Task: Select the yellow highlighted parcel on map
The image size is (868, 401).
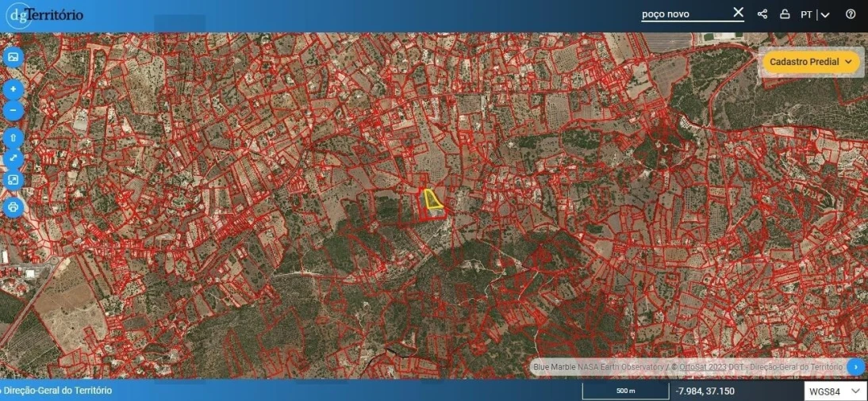Action: pyautogui.click(x=432, y=200)
